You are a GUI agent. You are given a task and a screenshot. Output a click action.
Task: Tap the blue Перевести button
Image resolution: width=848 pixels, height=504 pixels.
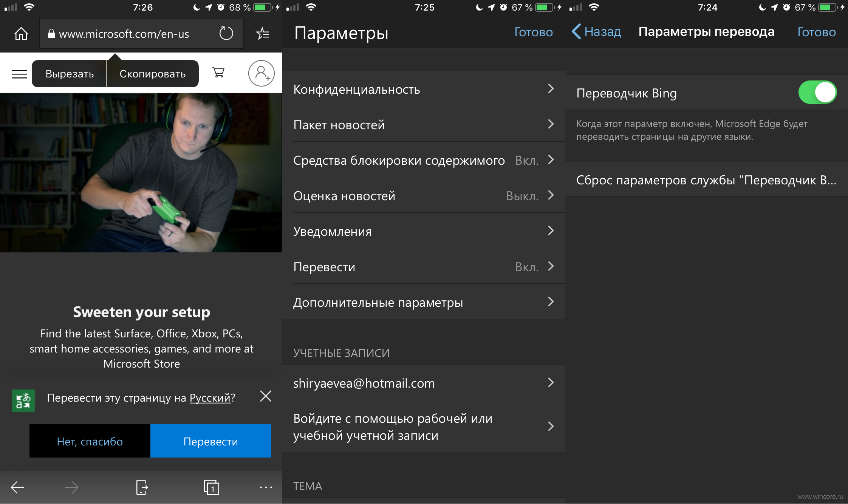(x=211, y=441)
